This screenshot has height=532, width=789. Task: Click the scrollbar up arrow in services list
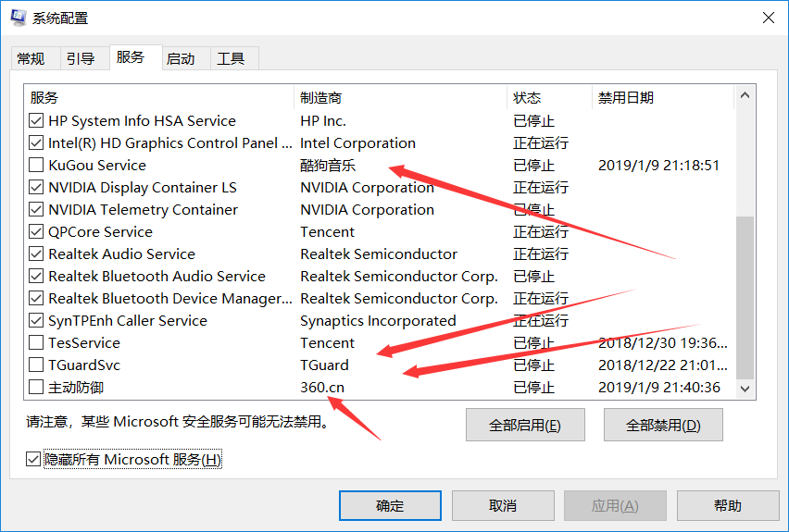click(745, 95)
